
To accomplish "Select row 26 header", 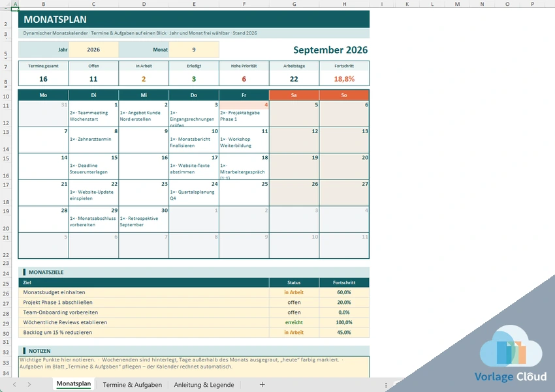I will pos(6,294).
